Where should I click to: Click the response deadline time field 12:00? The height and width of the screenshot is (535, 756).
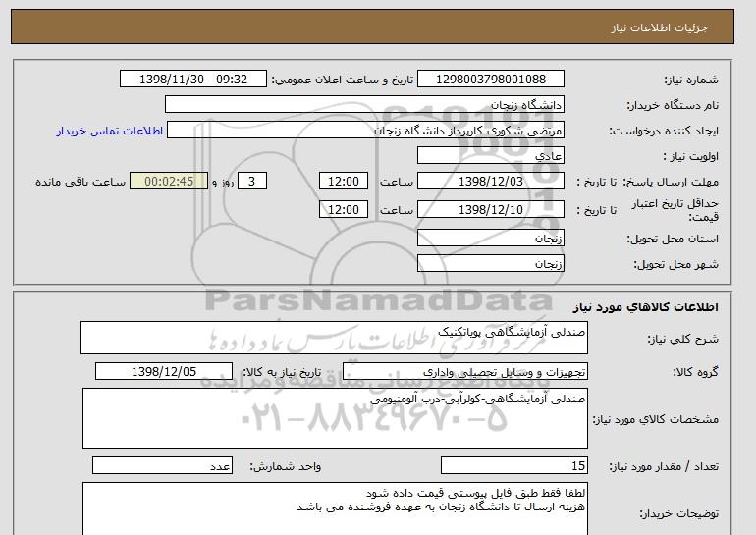pyautogui.click(x=344, y=182)
